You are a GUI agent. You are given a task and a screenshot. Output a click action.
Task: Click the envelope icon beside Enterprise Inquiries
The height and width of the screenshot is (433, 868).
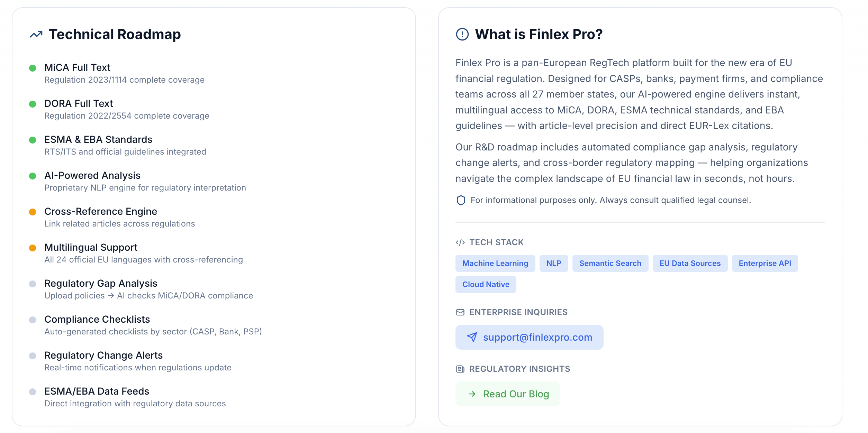(460, 312)
